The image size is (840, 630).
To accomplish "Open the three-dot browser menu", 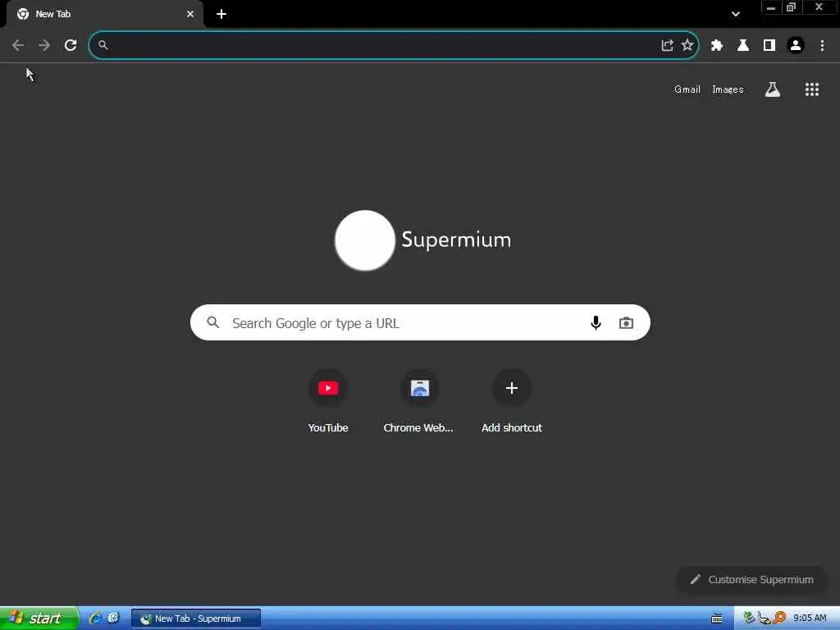I will pyautogui.click(x=822, y=46).
